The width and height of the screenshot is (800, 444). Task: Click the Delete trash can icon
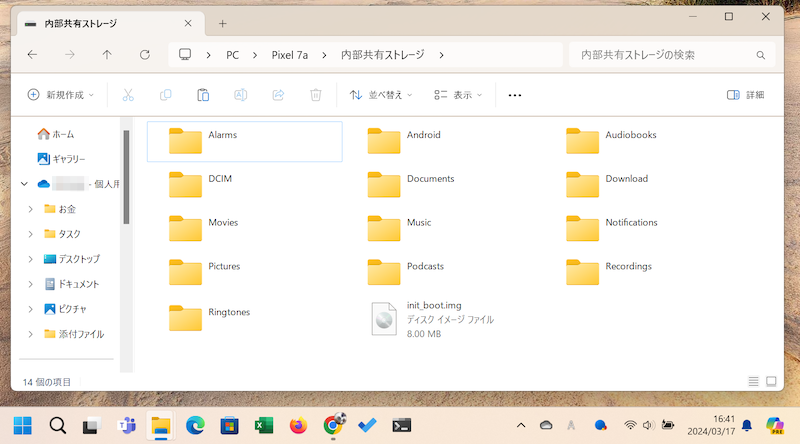point(316,95)
